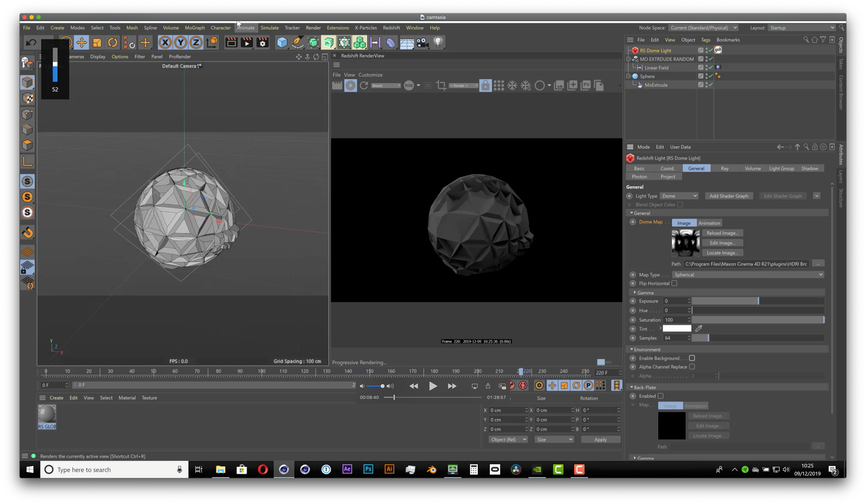Refresh the Redshift RenderView render
Screen dimensions: 866x504
364,85
